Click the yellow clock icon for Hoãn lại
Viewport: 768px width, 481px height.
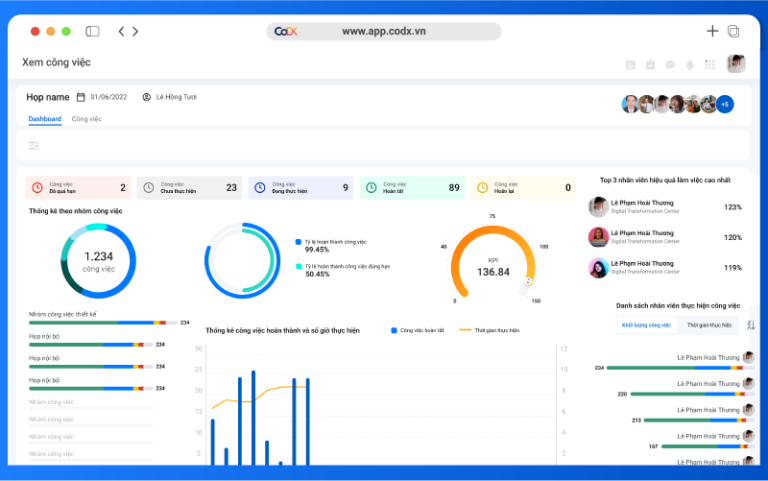tap(482, 188)
